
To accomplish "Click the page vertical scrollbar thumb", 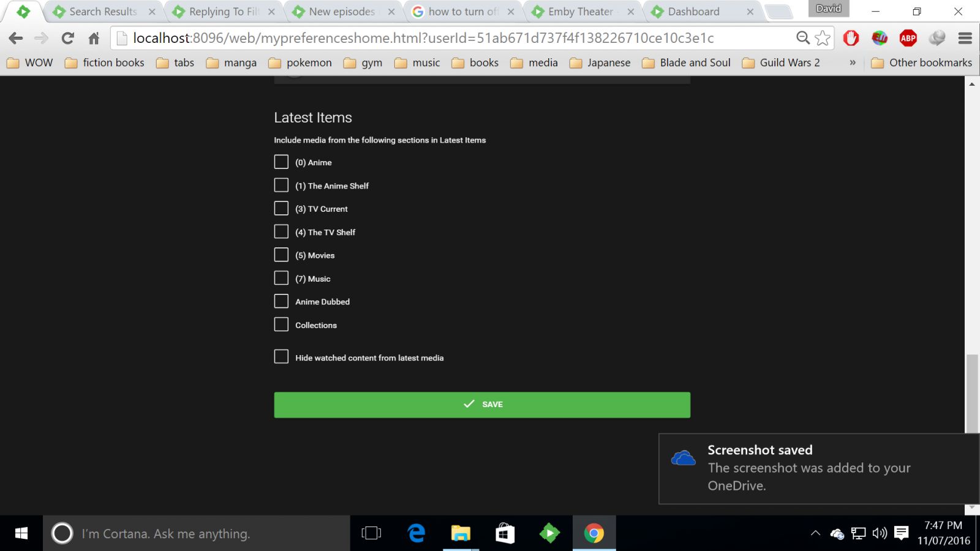I will click(971, 394).
